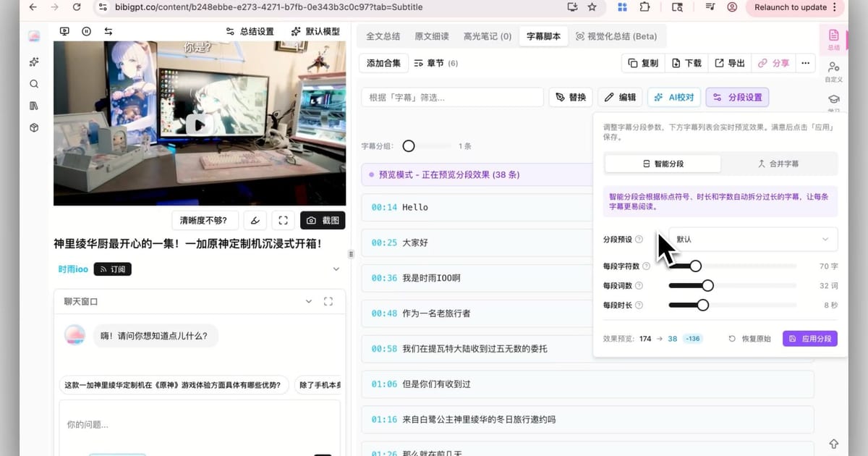Click the pen annotation icon below the video
Viewport: 868px width, 456px height.
click(255, 220)
